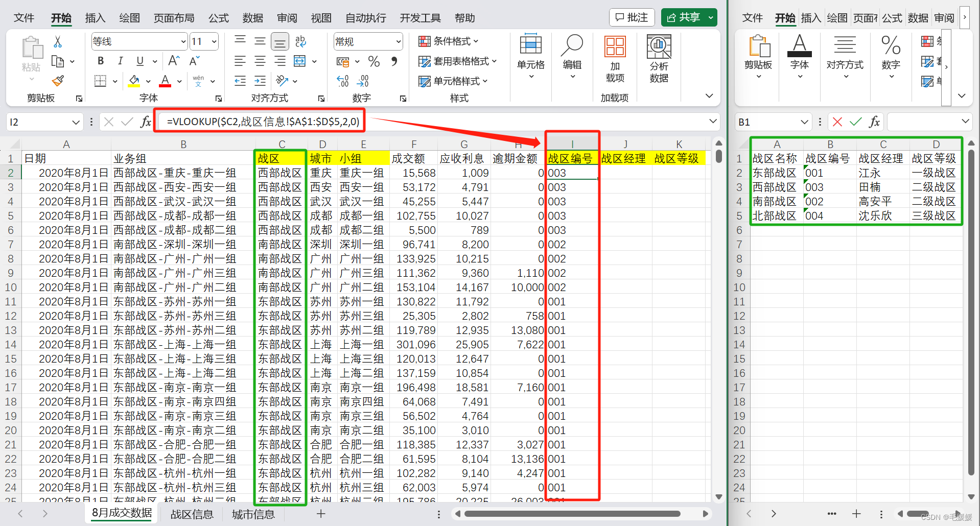Open the 套用表格格式 dropdown
This screenshot has height=526, width=980.
point(458,61)
